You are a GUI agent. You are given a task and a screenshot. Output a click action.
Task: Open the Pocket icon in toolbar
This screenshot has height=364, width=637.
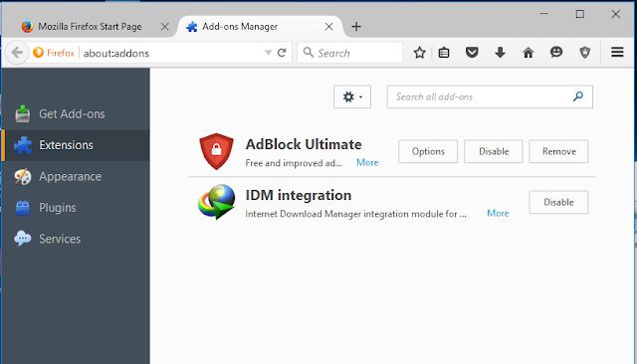coord(472,53)
